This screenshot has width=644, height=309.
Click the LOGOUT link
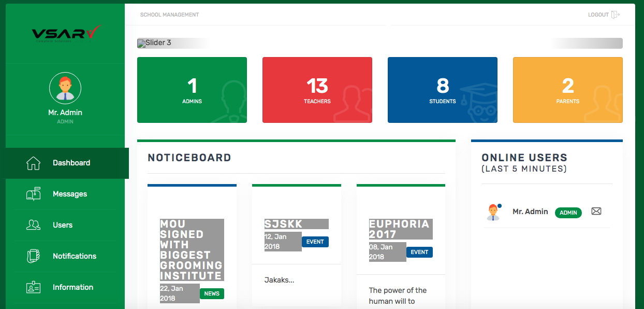tap(598, 15)
